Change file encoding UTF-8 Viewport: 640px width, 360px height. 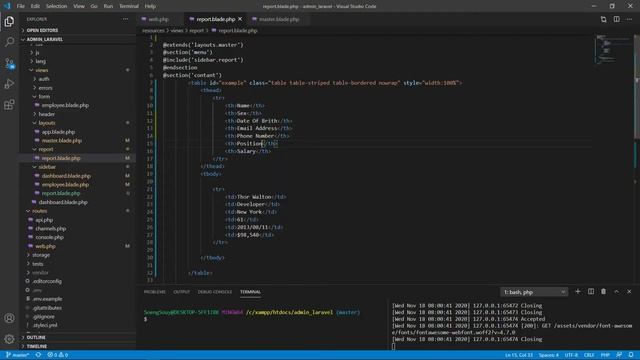571,355
